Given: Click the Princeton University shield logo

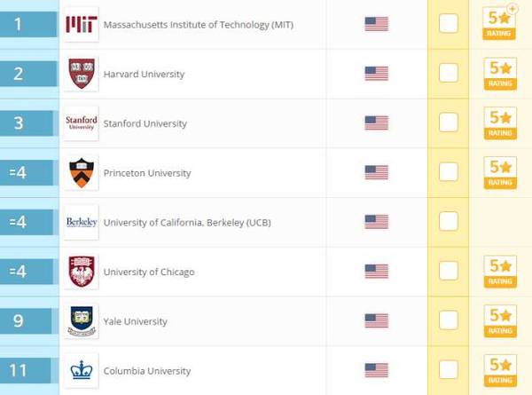Looking at the screenshot, I should [x=82, y=172].
